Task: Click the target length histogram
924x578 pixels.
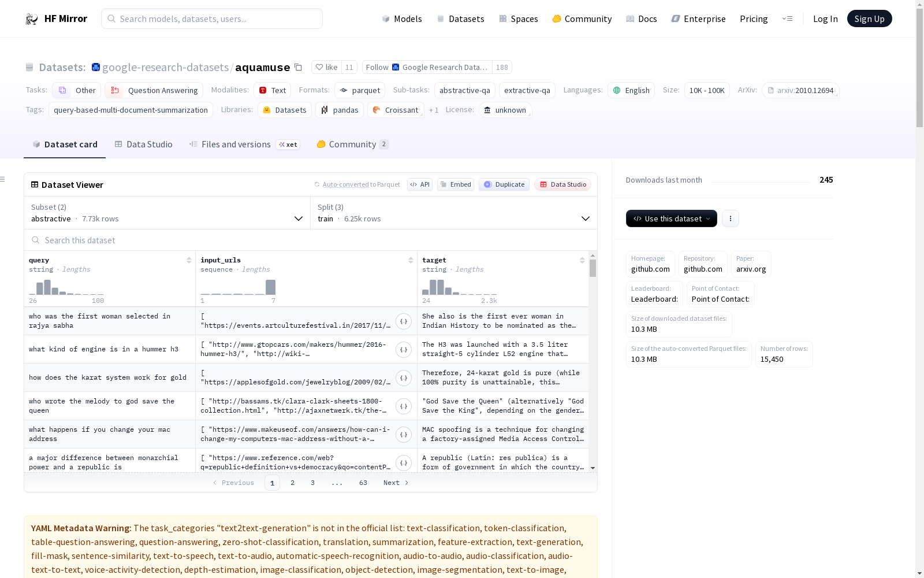Action: [460, 287]
